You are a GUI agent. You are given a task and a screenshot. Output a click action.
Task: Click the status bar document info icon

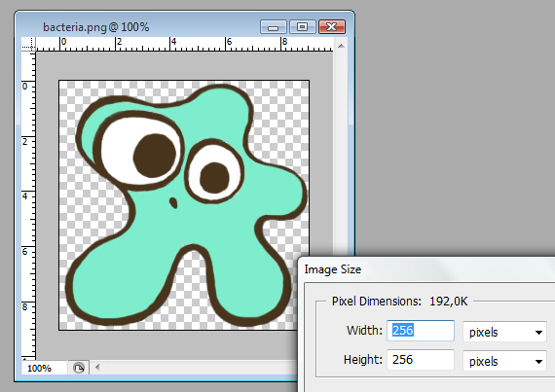pyautogui.click(x=79, y=368)
